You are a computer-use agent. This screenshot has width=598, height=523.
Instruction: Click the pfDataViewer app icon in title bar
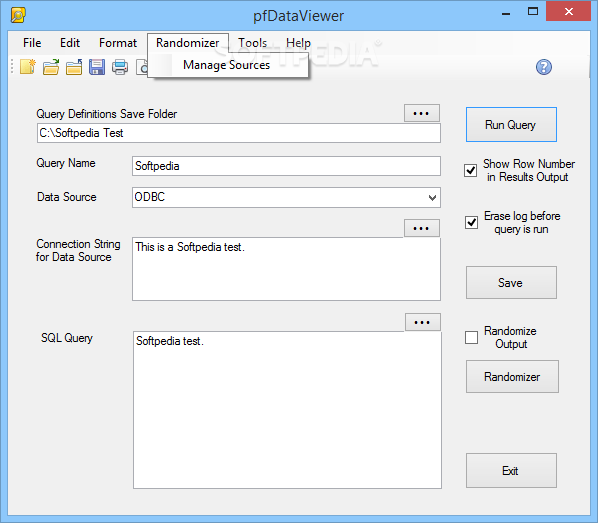click(18, 15)
